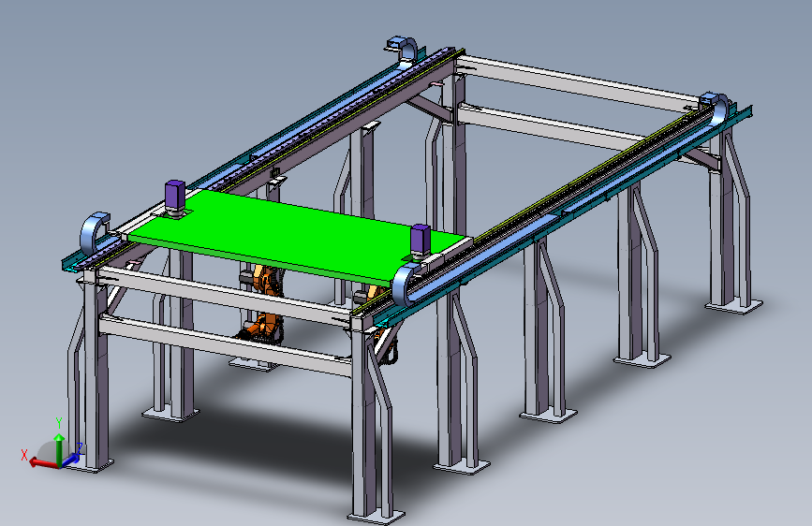Select the orange robot under the green plate
812x526 pixels.
[266, 305]
